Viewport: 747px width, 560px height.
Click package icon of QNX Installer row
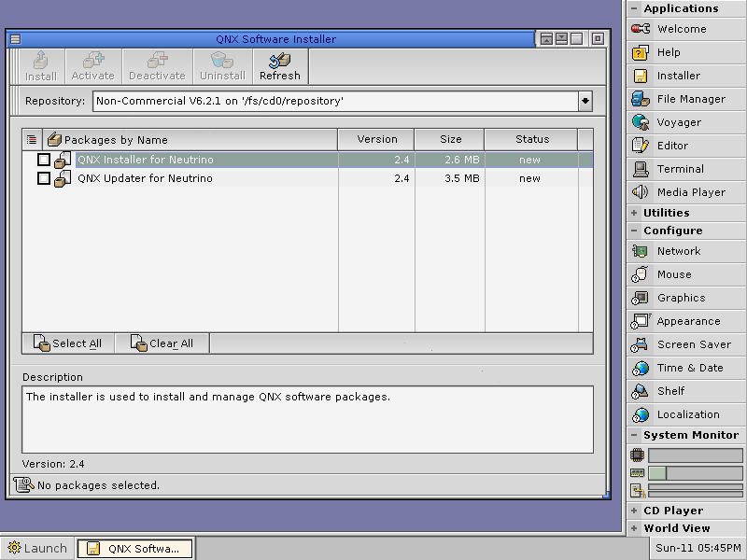coord(63,160)
